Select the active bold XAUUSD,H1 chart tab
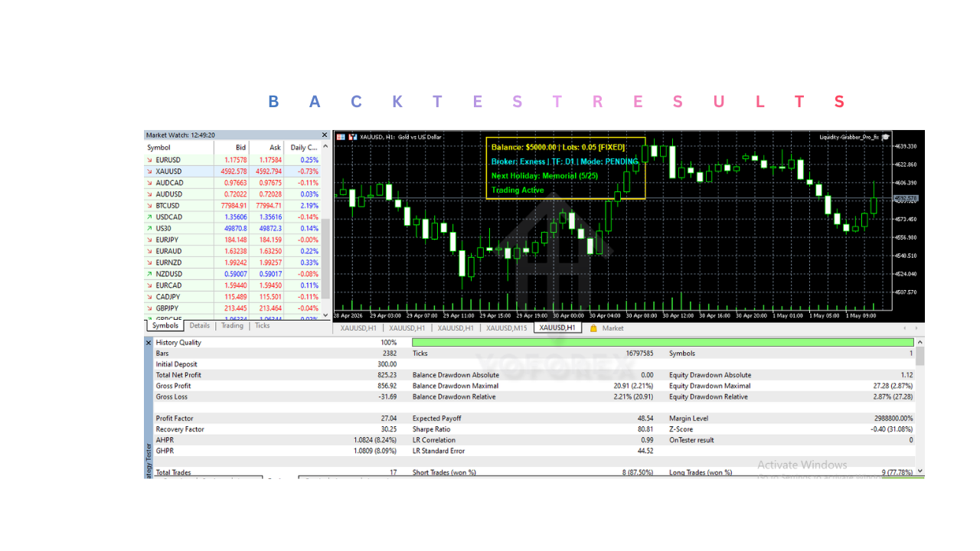Viewport: 980px width, 551px height. 557,328
